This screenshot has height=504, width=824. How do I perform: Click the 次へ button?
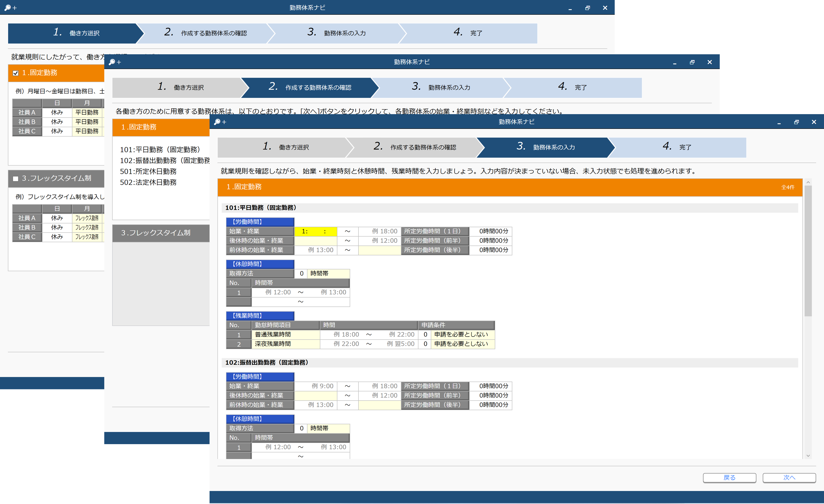click(789, 478)
